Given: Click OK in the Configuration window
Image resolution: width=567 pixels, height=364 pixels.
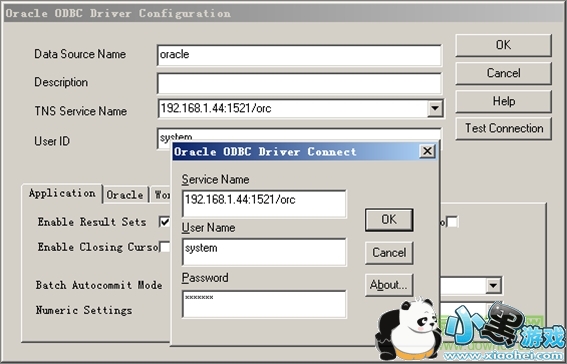Looking at the screenshot, I should click(503, 45).
